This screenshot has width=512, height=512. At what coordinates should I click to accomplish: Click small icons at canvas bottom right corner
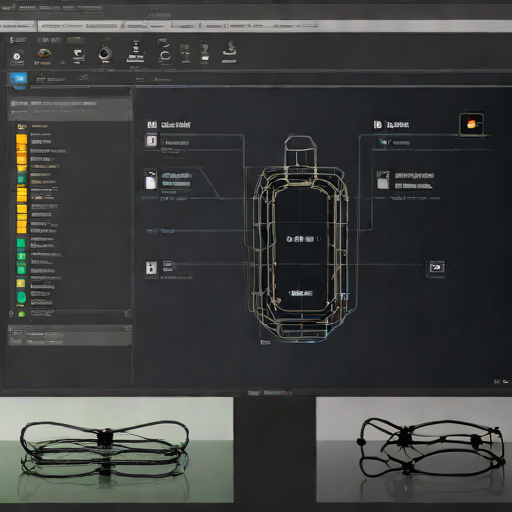(x=501, y=381)
